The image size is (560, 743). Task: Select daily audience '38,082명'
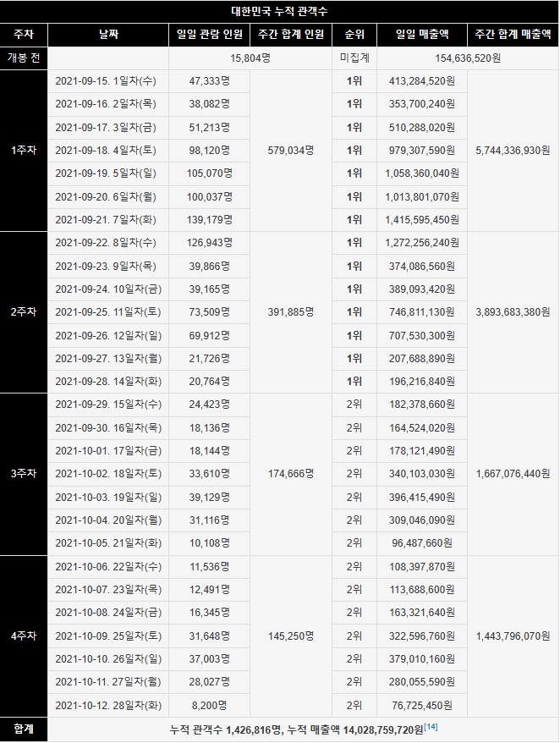[210, 104]
